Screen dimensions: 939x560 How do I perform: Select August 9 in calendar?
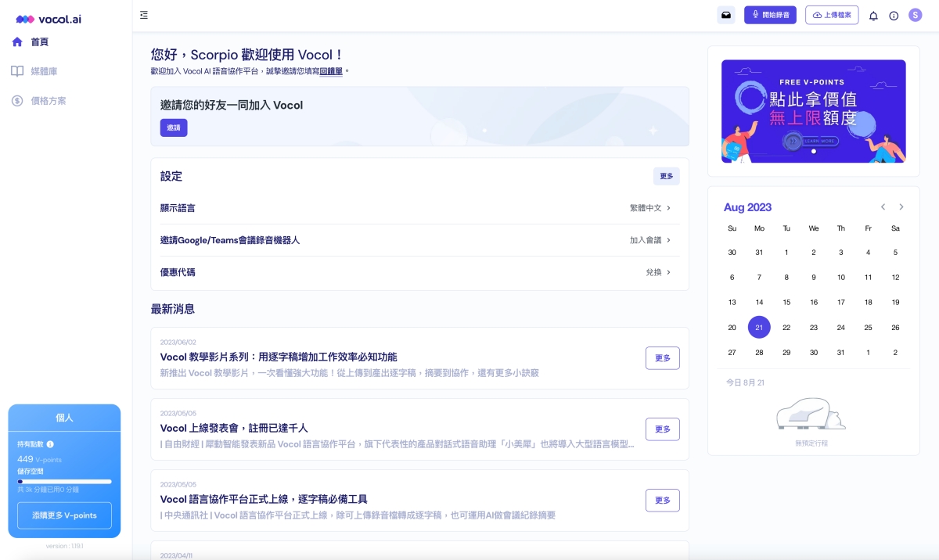click(x=814, y=278)
